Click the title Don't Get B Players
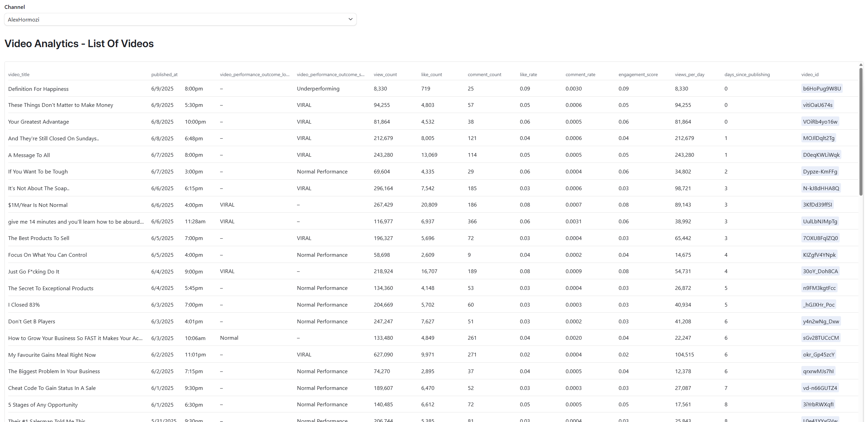 pos(31,322)
